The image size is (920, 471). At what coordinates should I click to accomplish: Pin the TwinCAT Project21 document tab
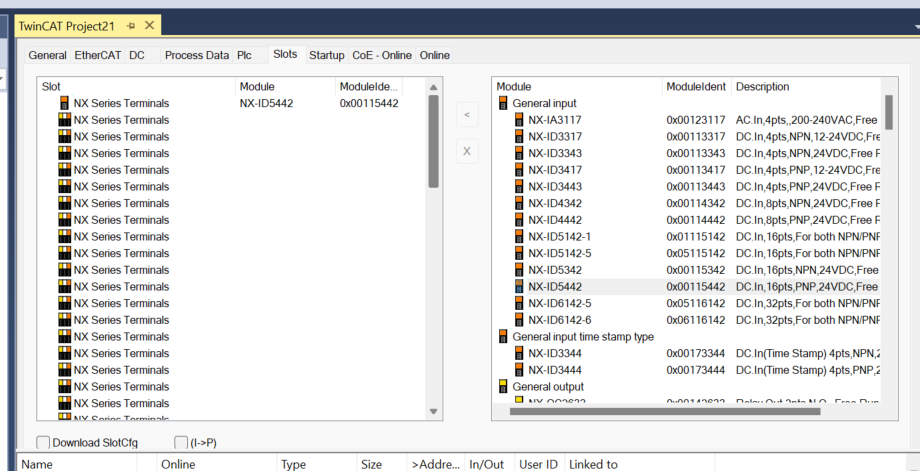(x=131, y=26)
